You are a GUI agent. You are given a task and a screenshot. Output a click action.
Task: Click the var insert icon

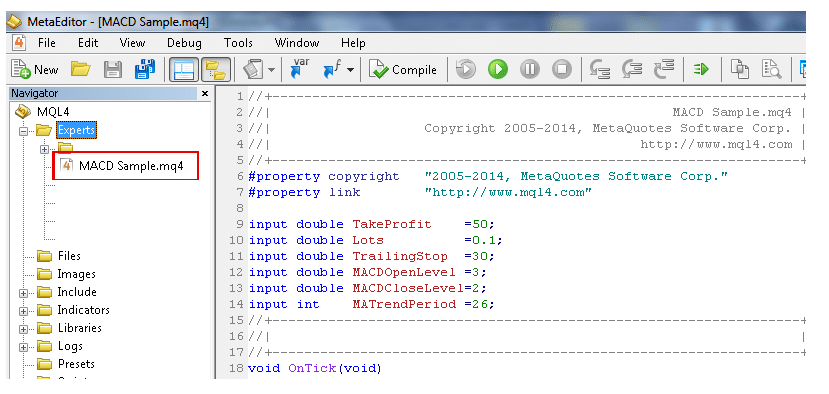pyautogui.click(x=301, y=69)
